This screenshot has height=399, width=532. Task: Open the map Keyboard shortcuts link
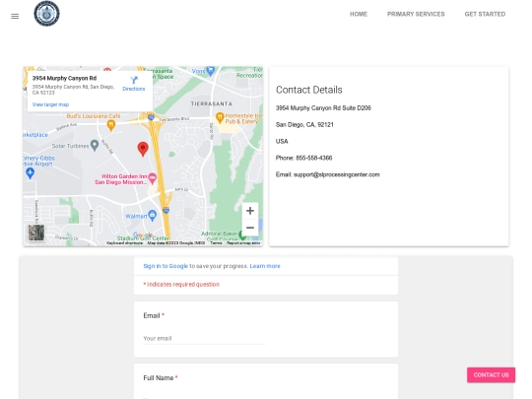pos(124,243)
